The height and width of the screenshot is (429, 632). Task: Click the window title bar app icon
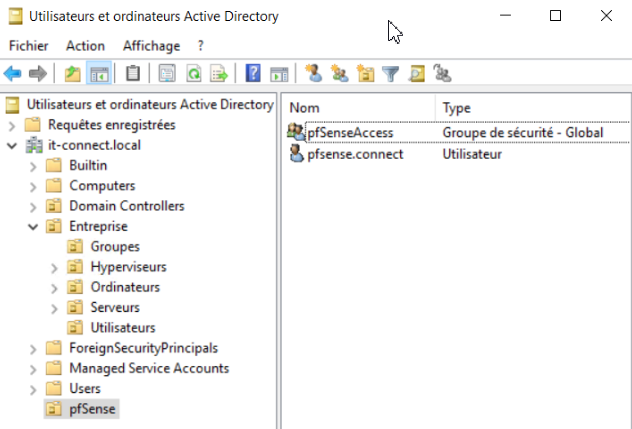click(15, 17)
